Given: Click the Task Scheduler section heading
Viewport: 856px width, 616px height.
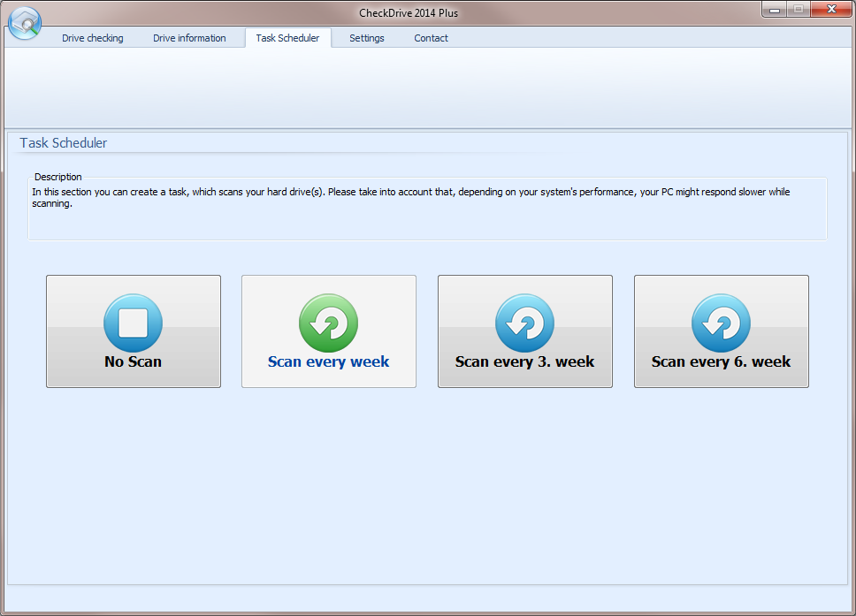Looking at the screenshot, I should (x=64, y=143).
